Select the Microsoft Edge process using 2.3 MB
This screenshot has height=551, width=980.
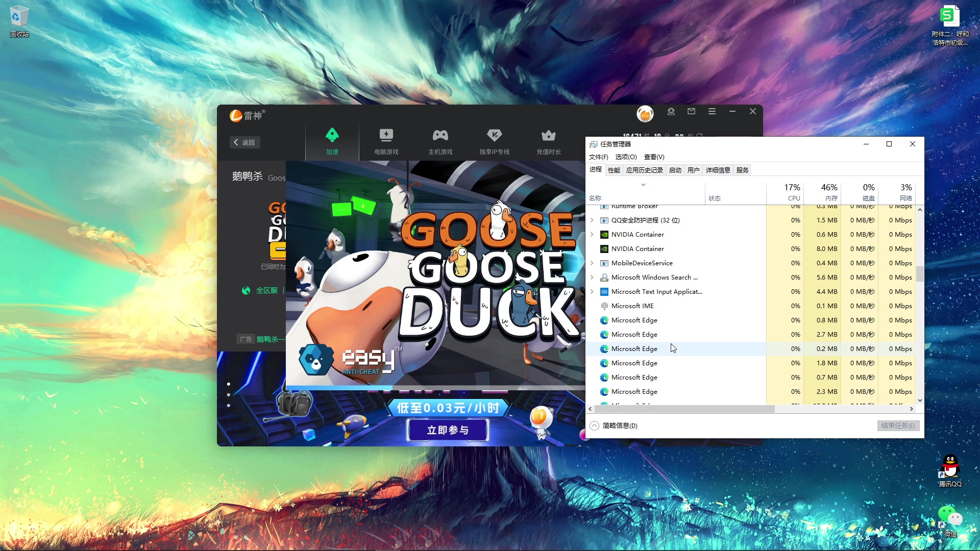point(751,392)
